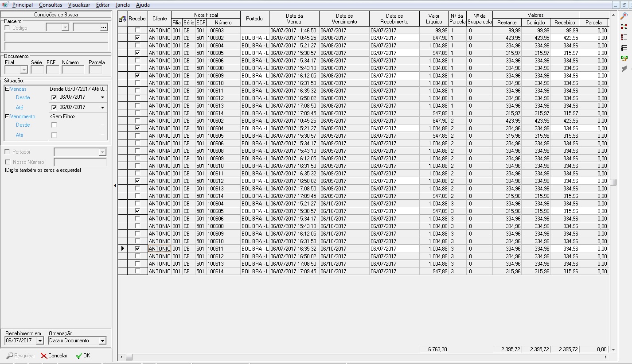Open the Ajuda menu
Screen dimensions: 632x364
[143, 5]
